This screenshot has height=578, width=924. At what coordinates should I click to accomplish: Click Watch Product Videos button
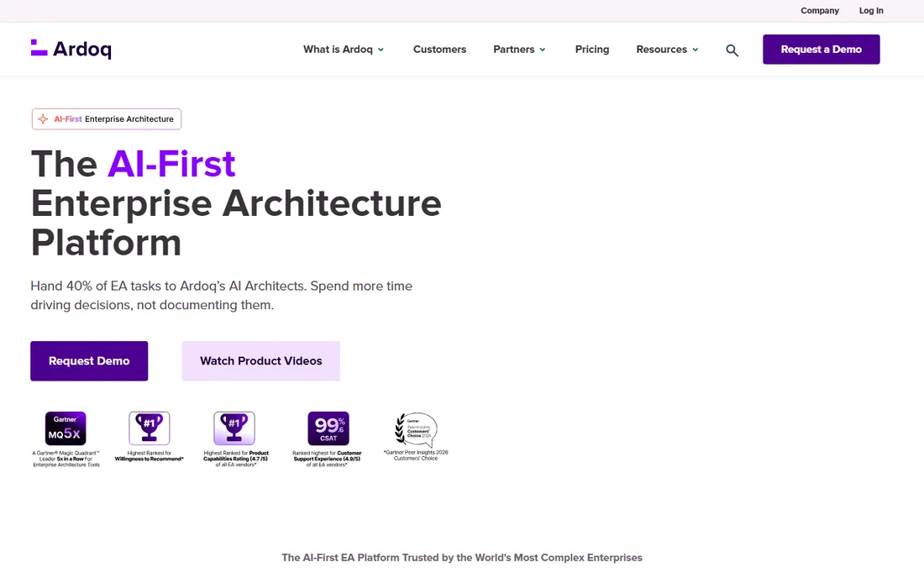tap(261, 361)
